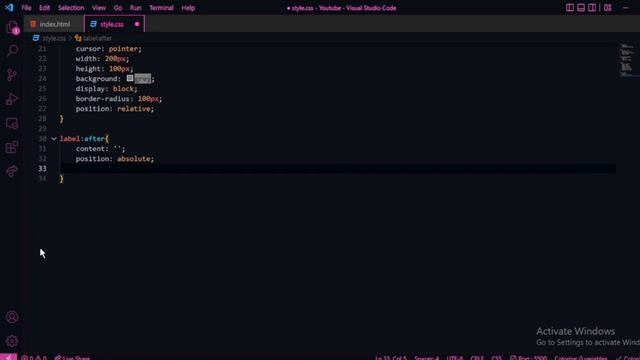The height and width of the screenshot is (360, 640).
Task: Click style.css in the breadcrumb path
Action: (x=54, y=38)
